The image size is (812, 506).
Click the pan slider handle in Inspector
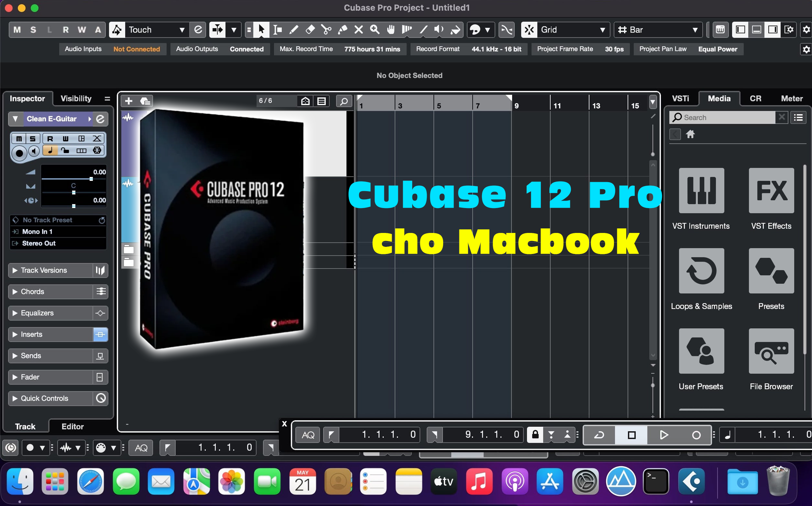[x=74, y=193]
